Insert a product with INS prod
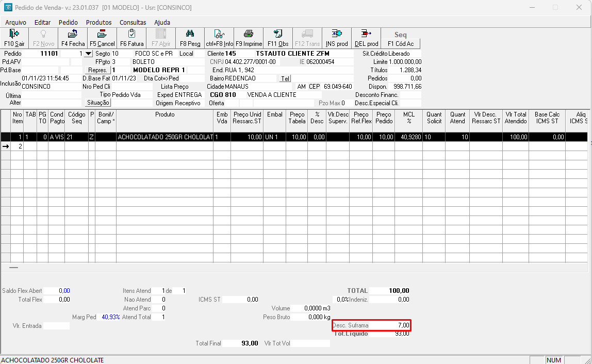 click(x=337, y=38)
